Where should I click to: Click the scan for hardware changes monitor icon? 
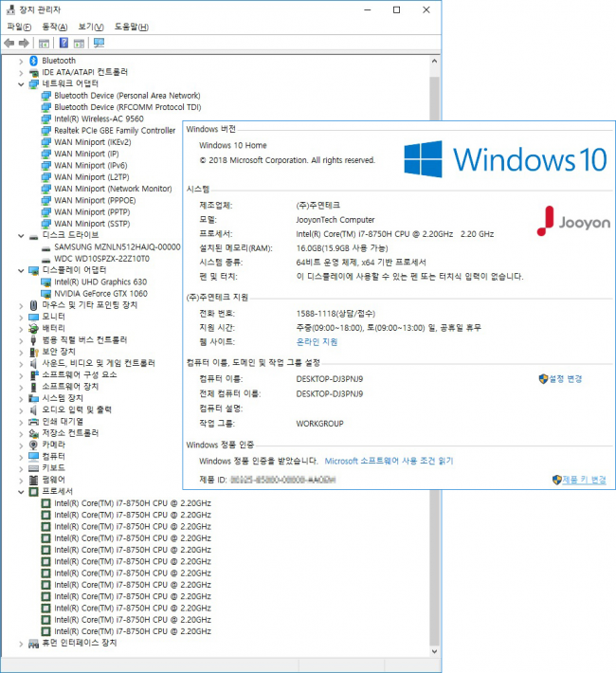pyautogui.click(x=100, y=44)
